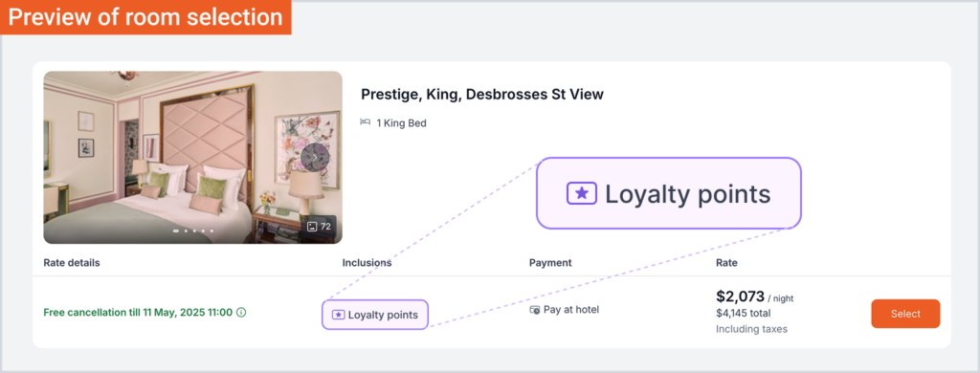This screenshot has width=980, height=373.
Task: Open the Free cancellation policy text
Action: click(x=138, y=313)
